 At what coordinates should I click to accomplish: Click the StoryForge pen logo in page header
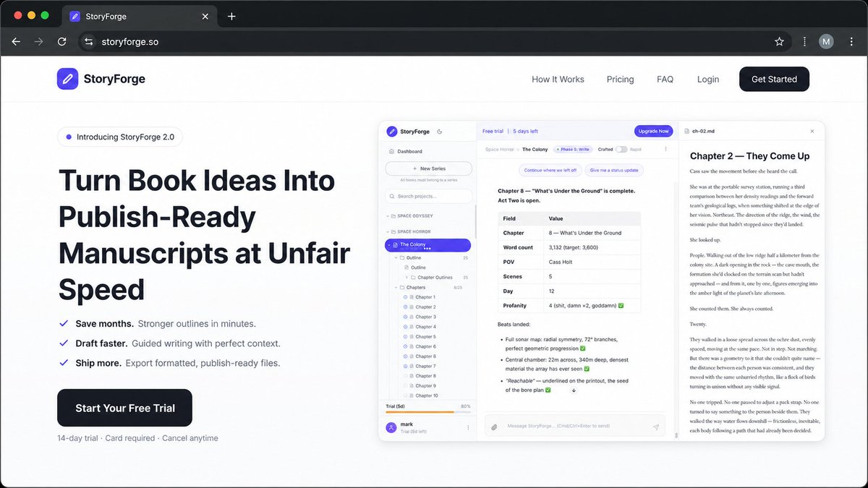point(67,79)
